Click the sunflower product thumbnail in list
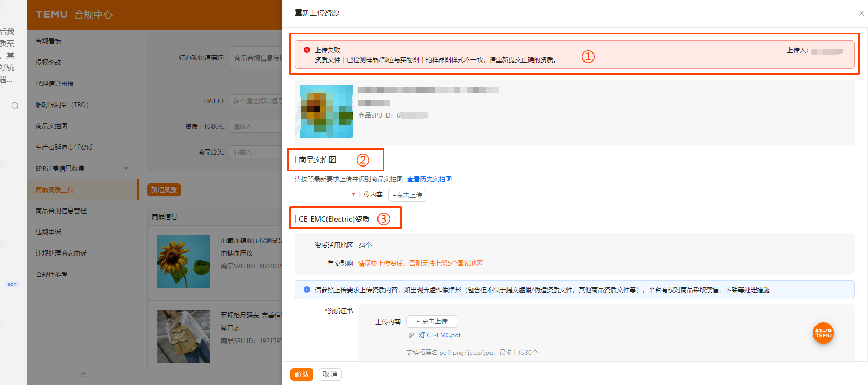 coord(184,262)
